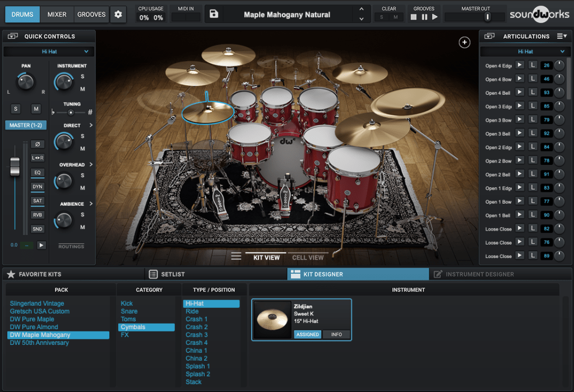Stop groove playback with the square button

(x=414, y=17)
